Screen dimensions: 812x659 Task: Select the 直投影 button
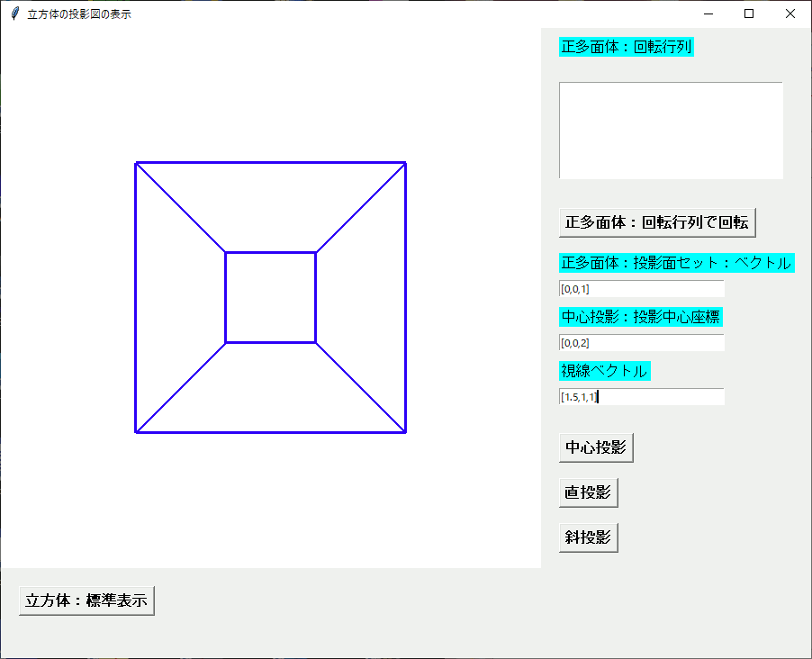point(588,492)
